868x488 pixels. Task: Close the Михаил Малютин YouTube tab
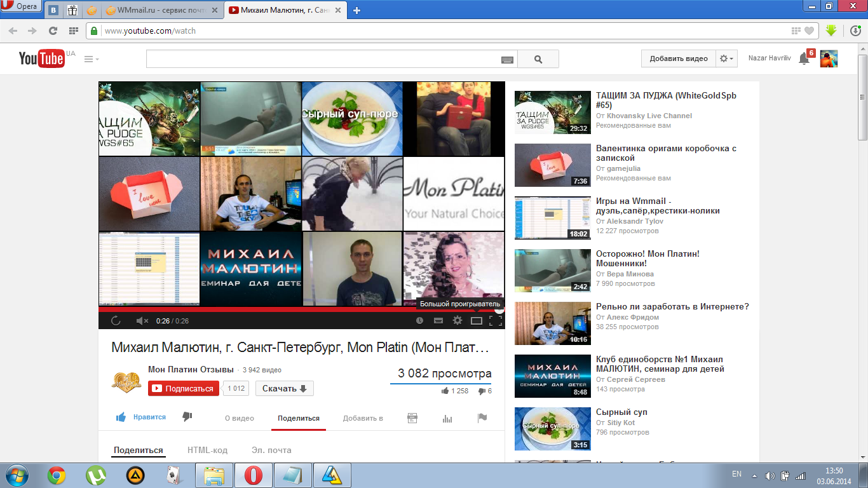(339, 10)
